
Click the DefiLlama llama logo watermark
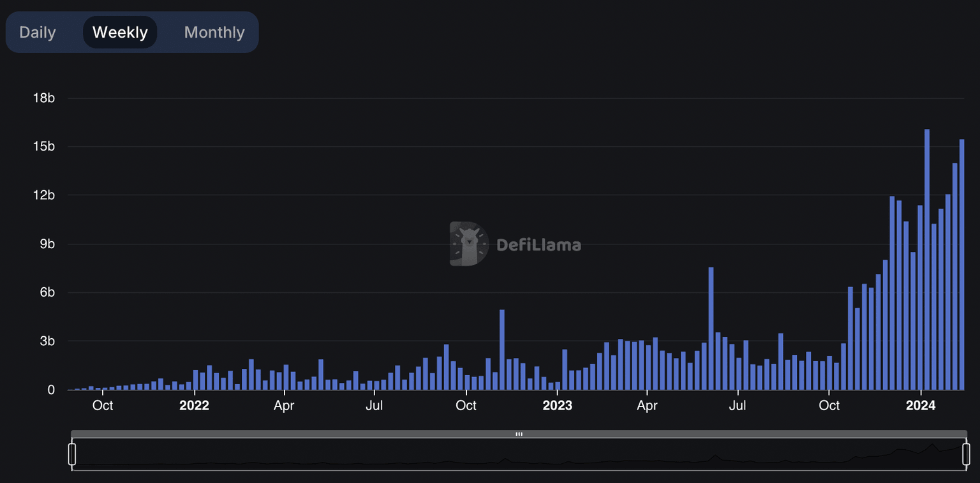coord(469,244)
